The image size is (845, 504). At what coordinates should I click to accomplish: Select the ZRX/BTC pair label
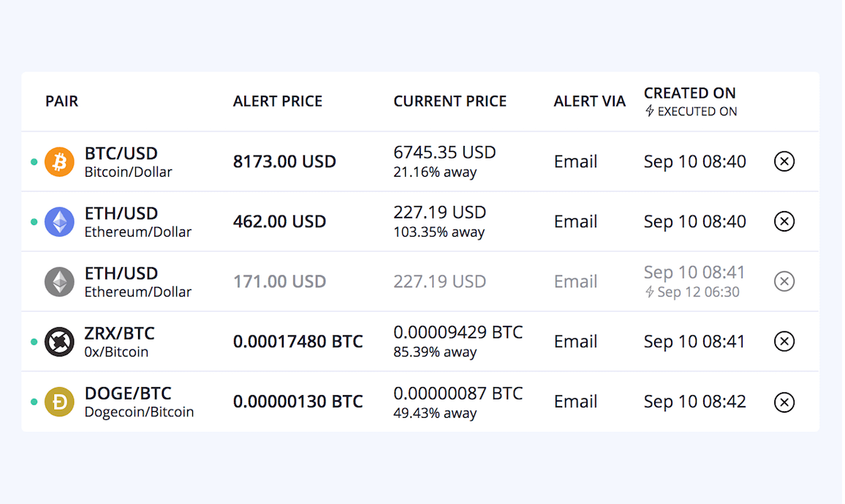pyautogui.click(x=119, y=333)
